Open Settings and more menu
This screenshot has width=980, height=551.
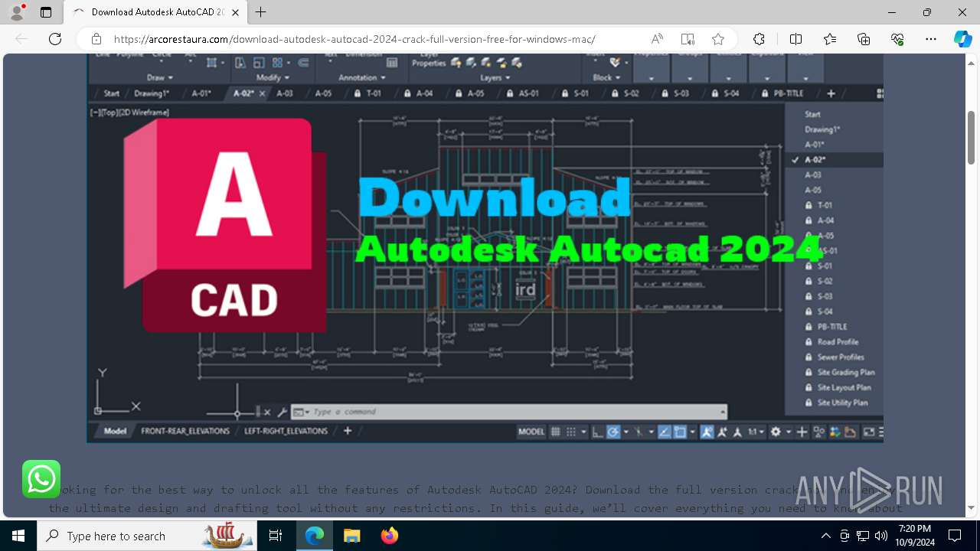(x=931, y=39)
